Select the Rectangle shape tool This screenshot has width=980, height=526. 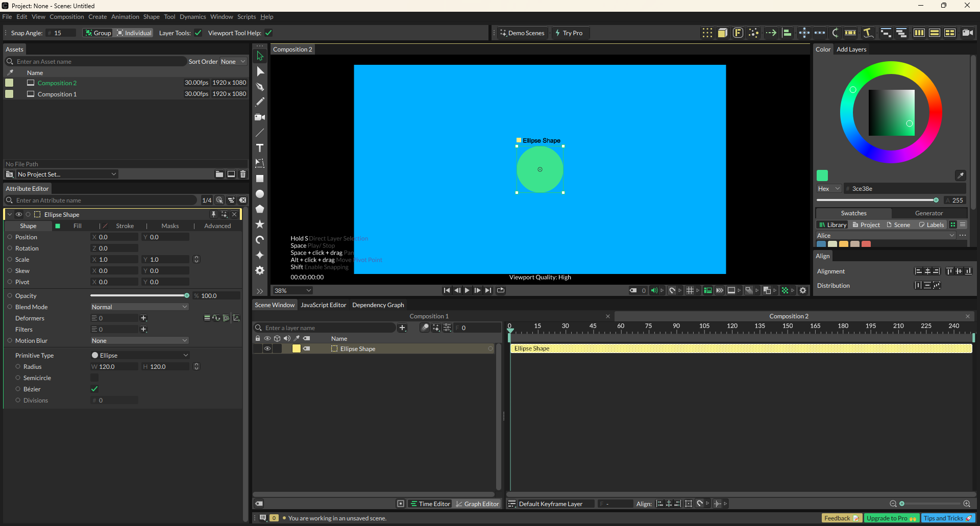[x=260, y=179]
